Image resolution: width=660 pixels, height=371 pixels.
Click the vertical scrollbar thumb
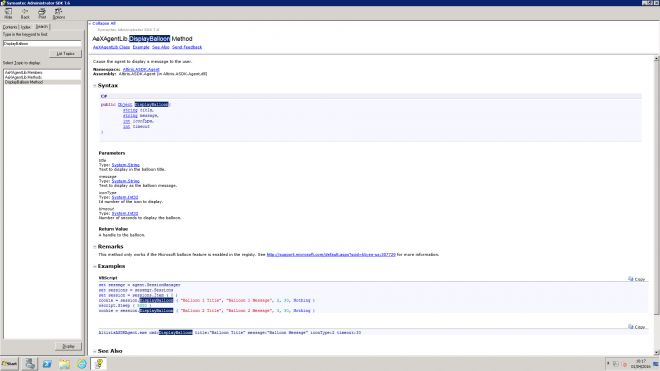click(x=656, y=188)
